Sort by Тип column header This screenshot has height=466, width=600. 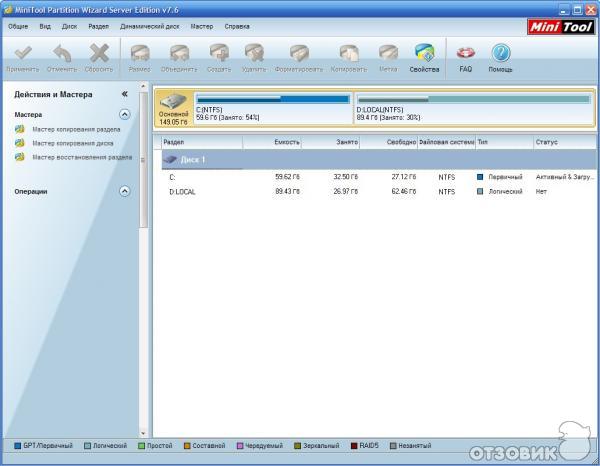[x=505, y=142]
